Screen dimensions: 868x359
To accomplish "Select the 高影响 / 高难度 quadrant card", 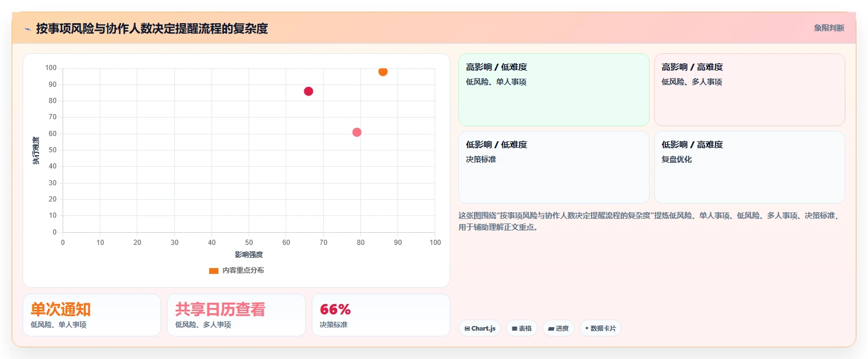I will click(749, 90).
